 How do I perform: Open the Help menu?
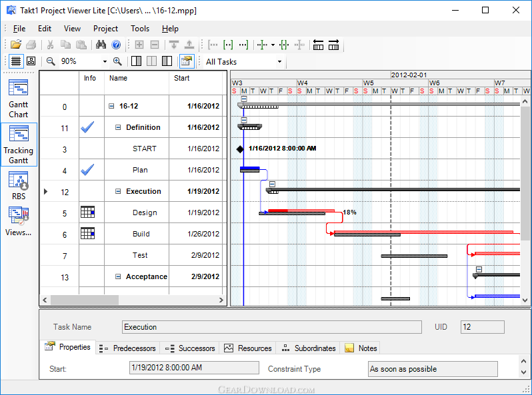coord(170,29)
